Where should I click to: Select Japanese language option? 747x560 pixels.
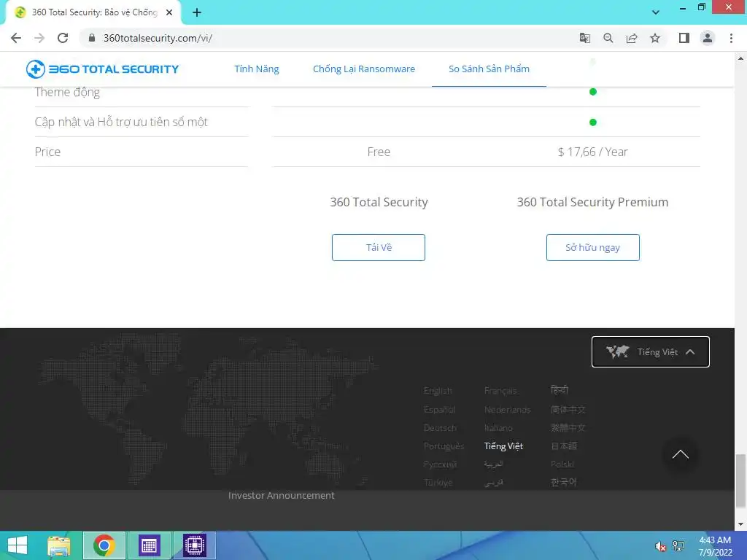click(x=564, y=446)
